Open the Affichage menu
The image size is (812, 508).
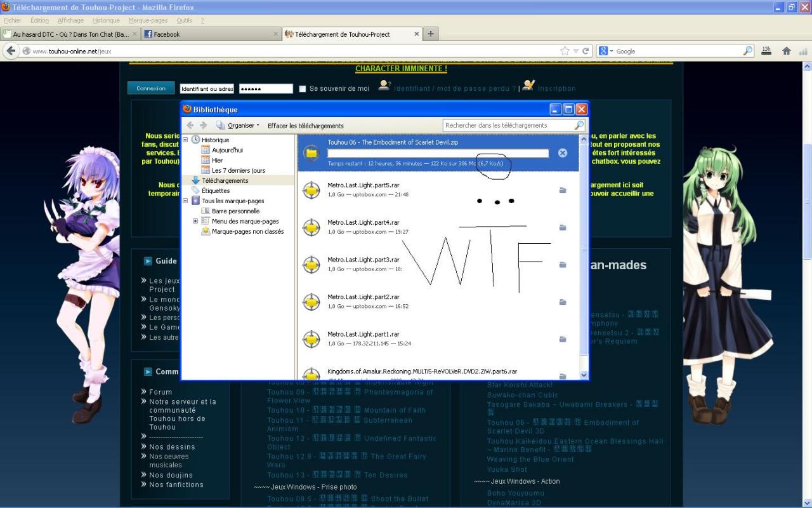[x=70, y=20]
